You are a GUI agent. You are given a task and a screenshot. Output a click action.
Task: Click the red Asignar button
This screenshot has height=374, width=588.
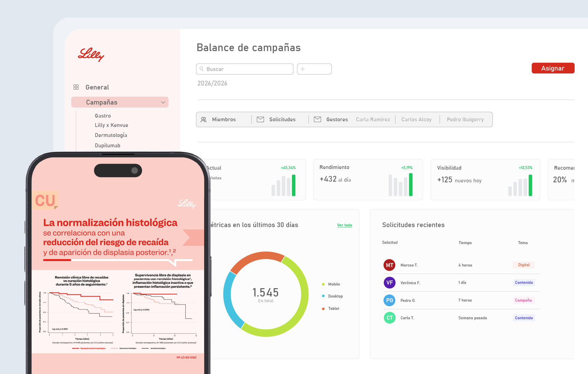pyautogui.click(x=553, y=68)
